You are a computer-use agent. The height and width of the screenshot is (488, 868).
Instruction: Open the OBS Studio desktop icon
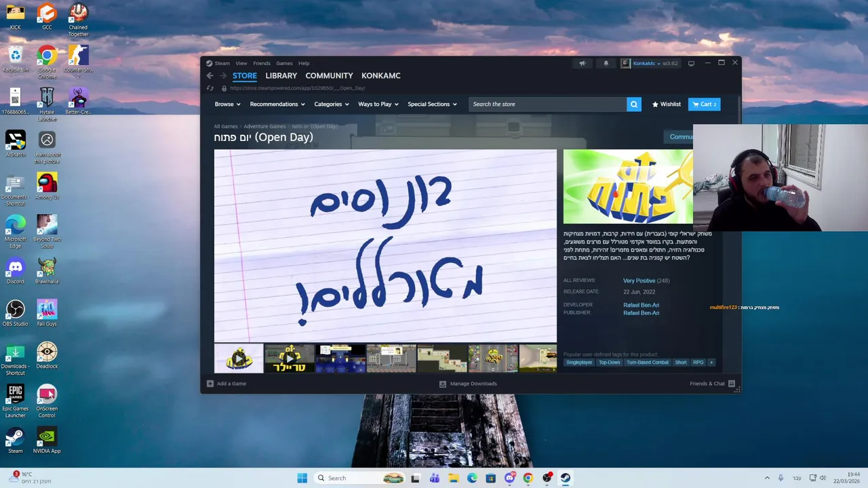[15, 313]
